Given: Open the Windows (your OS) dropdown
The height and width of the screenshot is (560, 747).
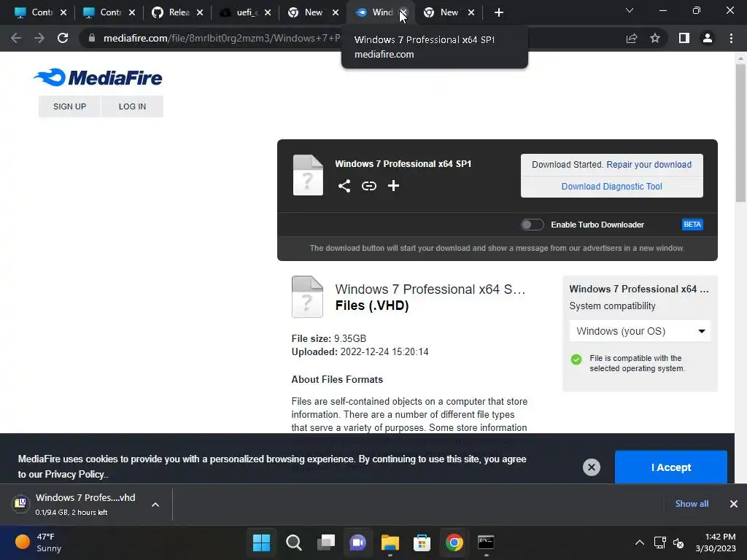Looking at the screenshot, I should [x=640, y=331].
